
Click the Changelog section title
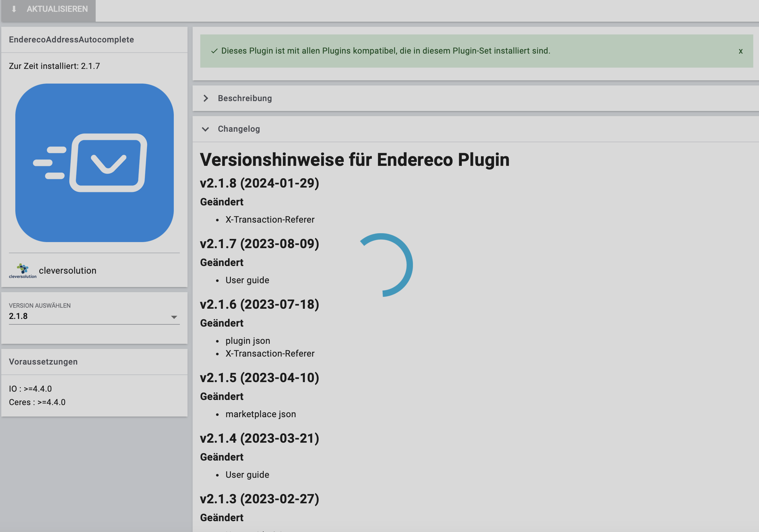coord(239,129)
